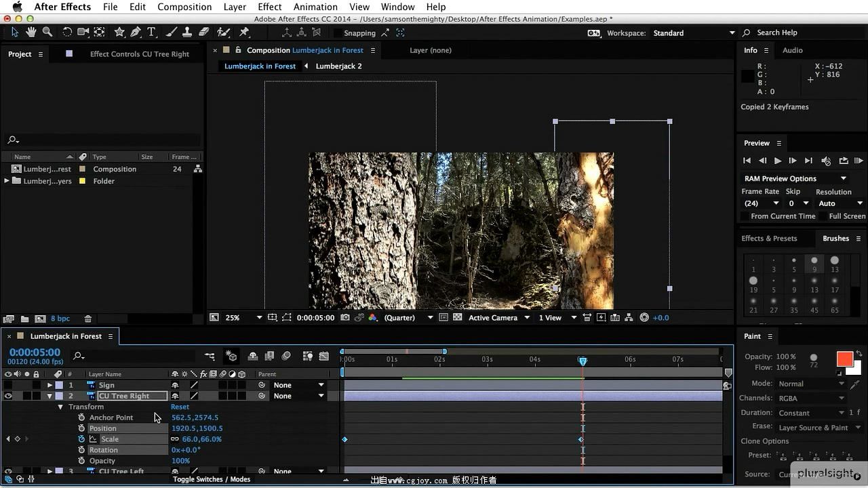Enable motion blur switch in timeline header
This screenshot has width=868, height=488.
286,356
